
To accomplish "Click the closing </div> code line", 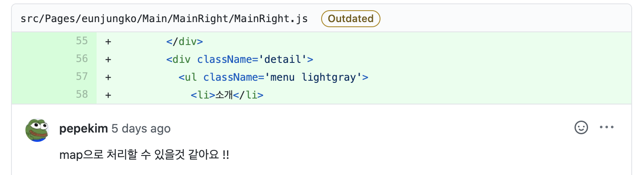I will (185, 42).
